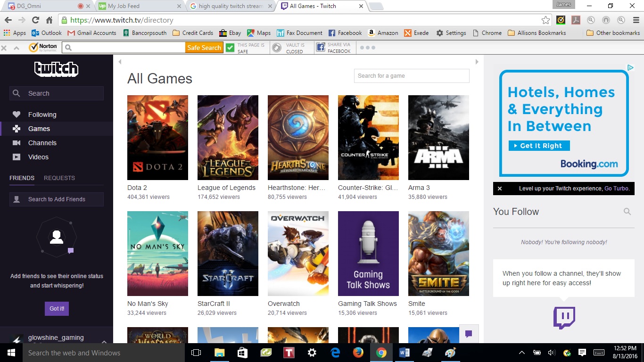Open Windows Start menu
The image size is (644, 362).
pos(11,353)
